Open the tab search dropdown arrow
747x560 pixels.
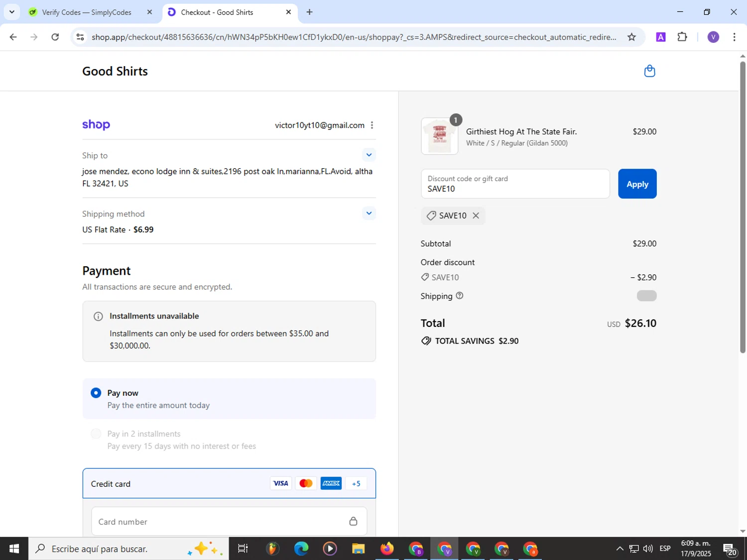pyautogui.click(x=11, y=12)
